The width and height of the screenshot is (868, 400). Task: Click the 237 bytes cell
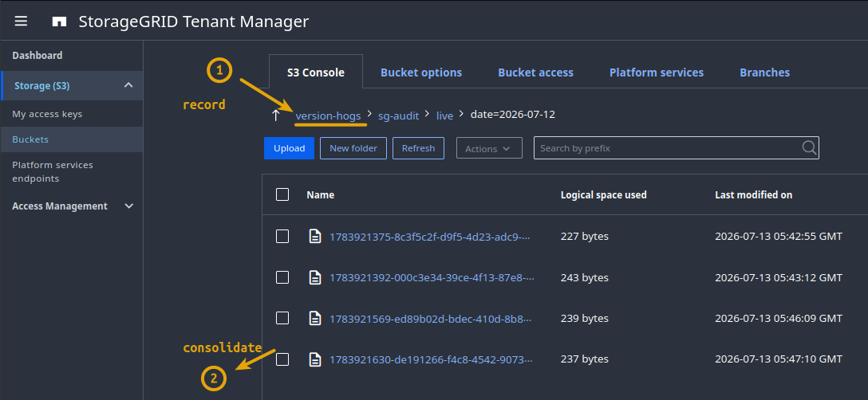584,359
